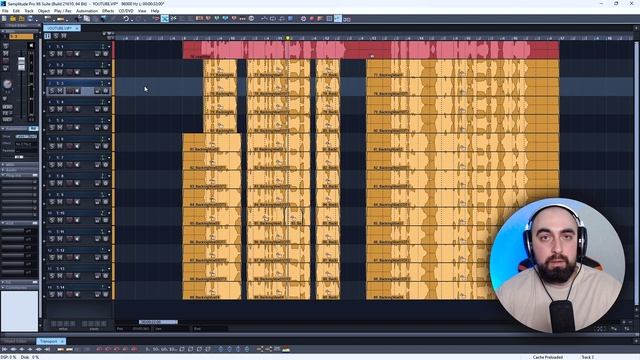Close the Transport tab
The width and height of the screenshot is (640, 360).
coord(62,341)
